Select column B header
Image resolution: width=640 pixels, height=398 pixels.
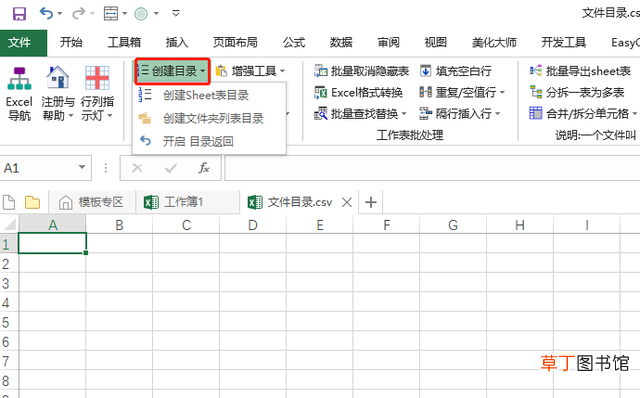click(119, 225)
